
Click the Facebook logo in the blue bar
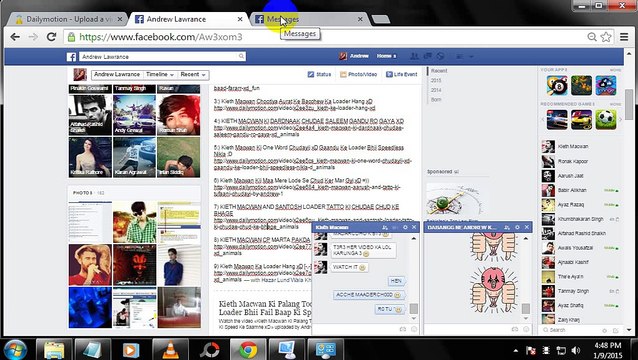[x=72, y=57]
